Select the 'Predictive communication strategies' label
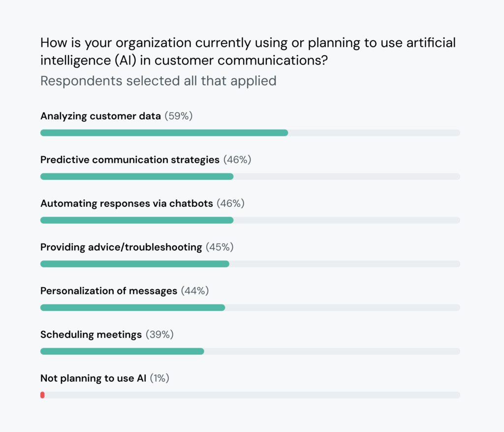504x432 pixels. 130,160
